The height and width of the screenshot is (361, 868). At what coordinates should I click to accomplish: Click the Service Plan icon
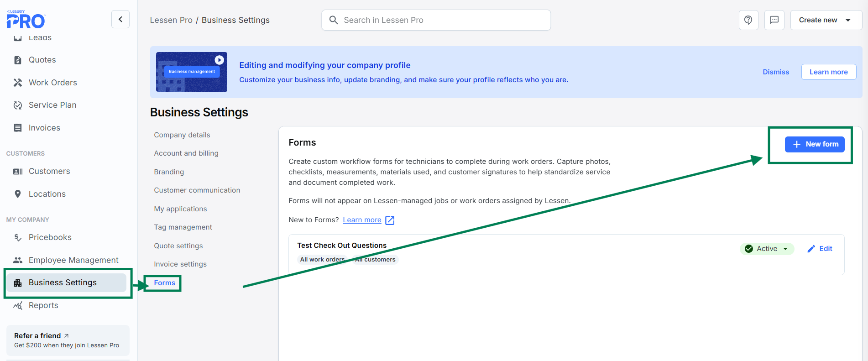click(x=18, y=105)
